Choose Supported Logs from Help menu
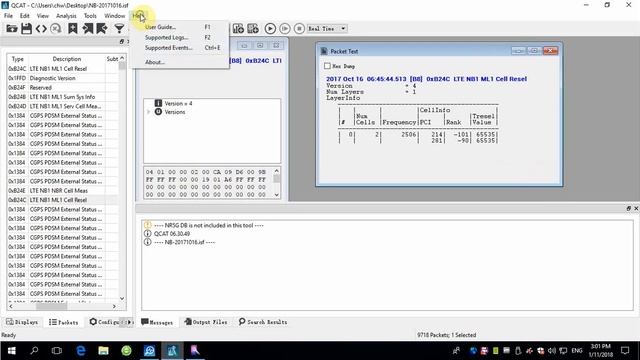 click(x=179, y=37)
